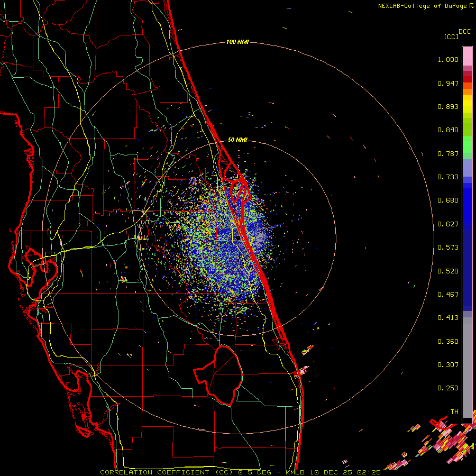This screenshot has width=476, height=476.
Task: Click the 0.947 scale value
Action: [448, 83]
